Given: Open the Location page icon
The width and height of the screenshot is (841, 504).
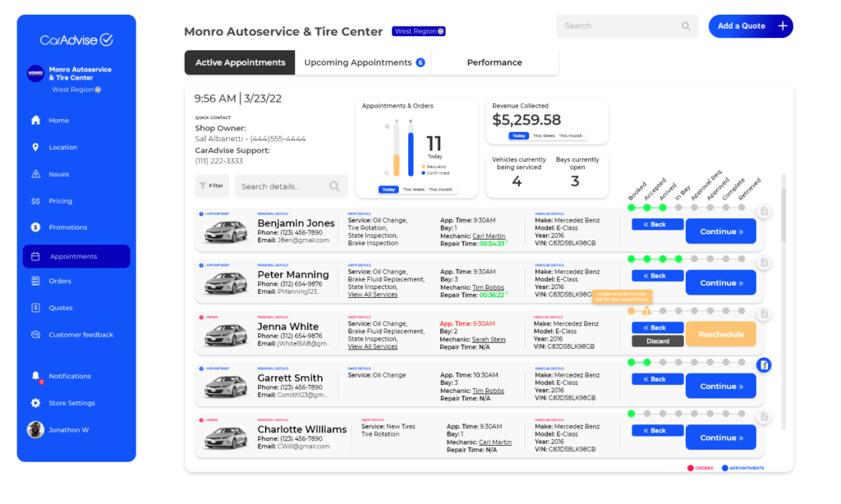Looking at the screenshot, I should click(x=35, y=147).
